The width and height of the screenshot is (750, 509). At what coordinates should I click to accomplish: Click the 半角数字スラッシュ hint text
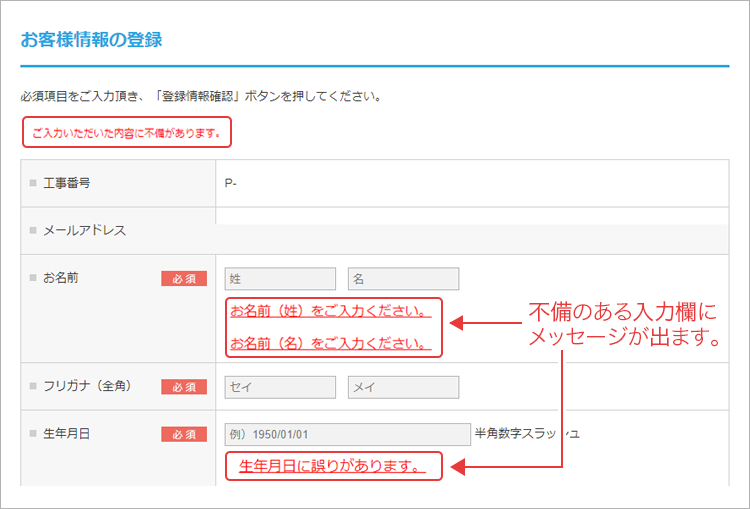pyautogui.click(x=527, y=434)
